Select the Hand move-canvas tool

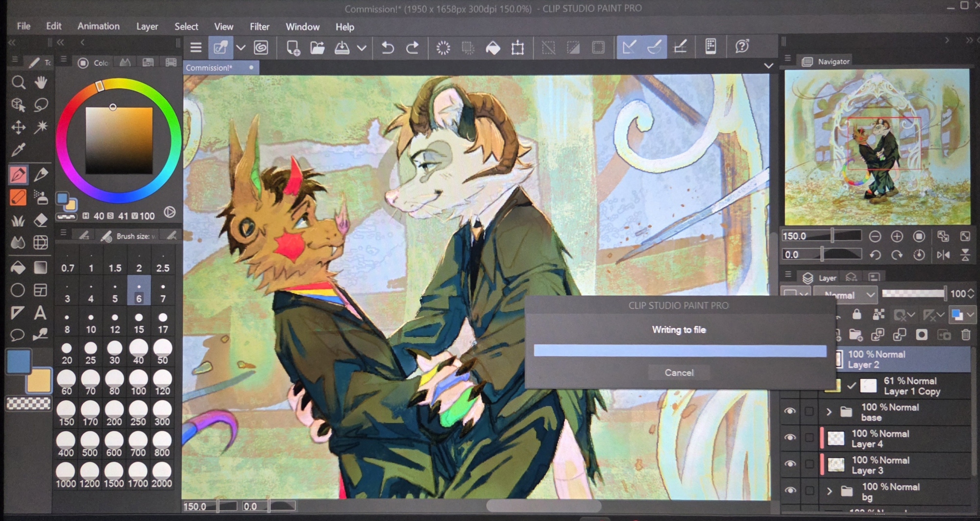tap(41, 82)
